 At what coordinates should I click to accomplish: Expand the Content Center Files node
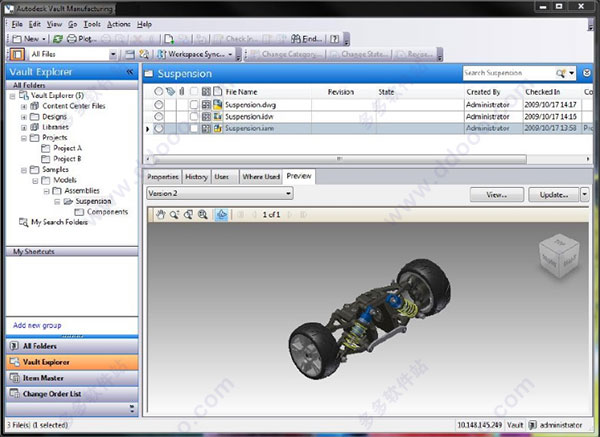click(x=24, y=106)
